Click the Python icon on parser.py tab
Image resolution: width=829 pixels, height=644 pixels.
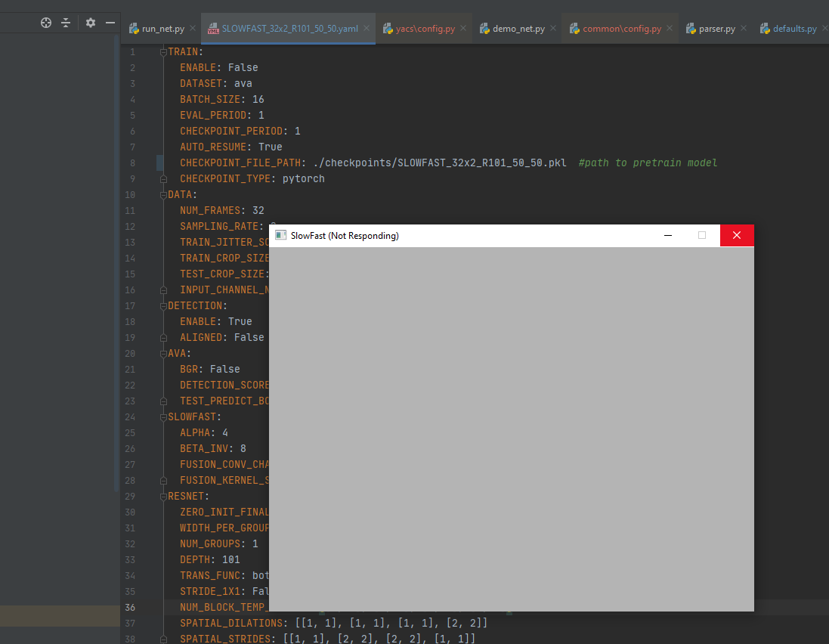click(x=690, y=27)
